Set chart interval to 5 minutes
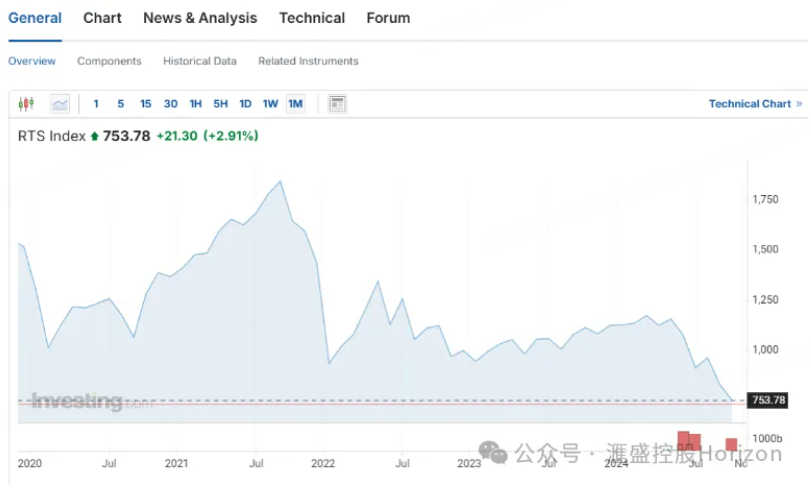The height and width of the screenshot is (493, 811). point(120,104)
